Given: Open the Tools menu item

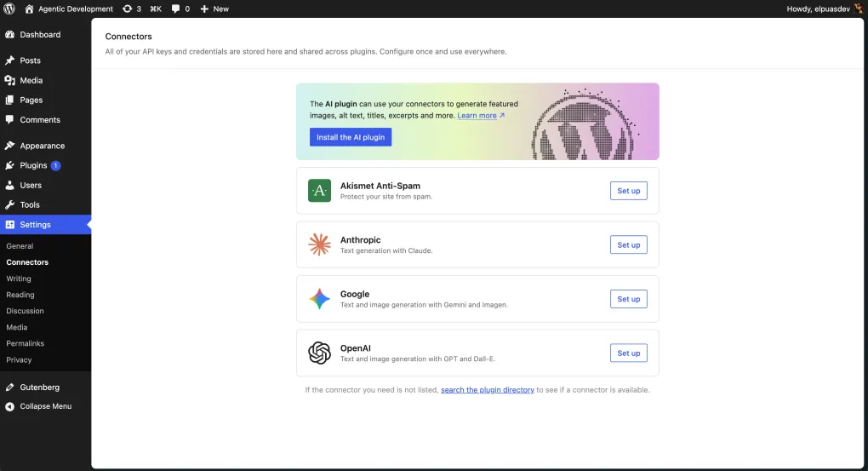Looking at the screenshot, I should point(45,205).
